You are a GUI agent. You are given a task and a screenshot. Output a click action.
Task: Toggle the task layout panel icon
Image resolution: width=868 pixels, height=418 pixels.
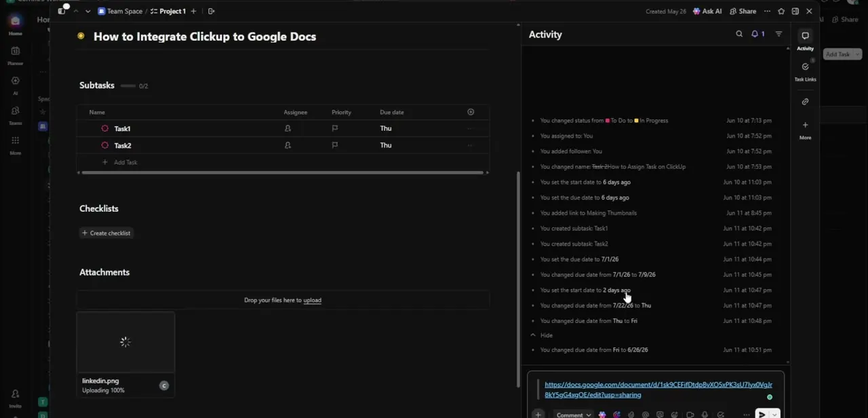tap(795, 11)
